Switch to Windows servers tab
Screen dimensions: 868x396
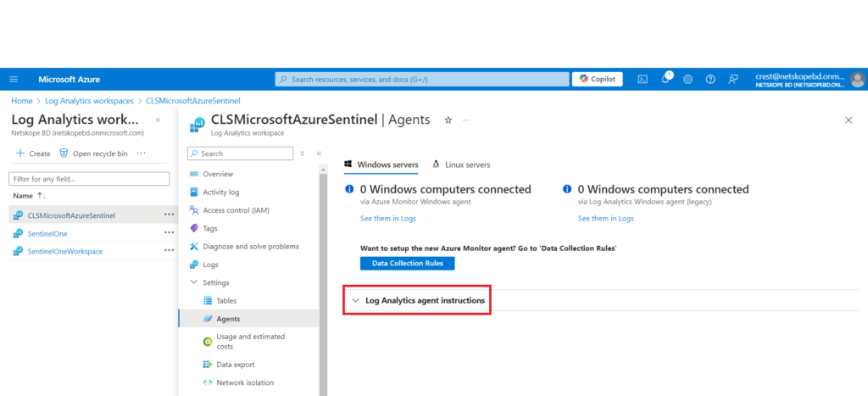[x=381, y=165]
